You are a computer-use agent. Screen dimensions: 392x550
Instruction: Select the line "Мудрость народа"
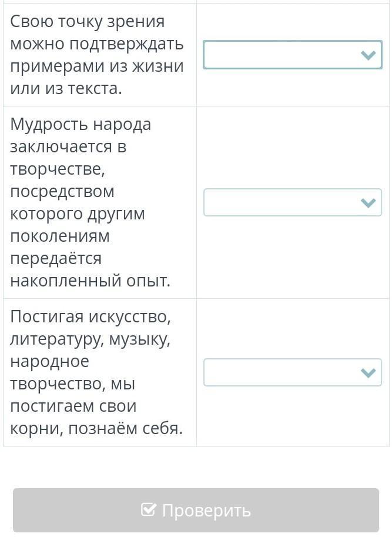coord(81,125)
